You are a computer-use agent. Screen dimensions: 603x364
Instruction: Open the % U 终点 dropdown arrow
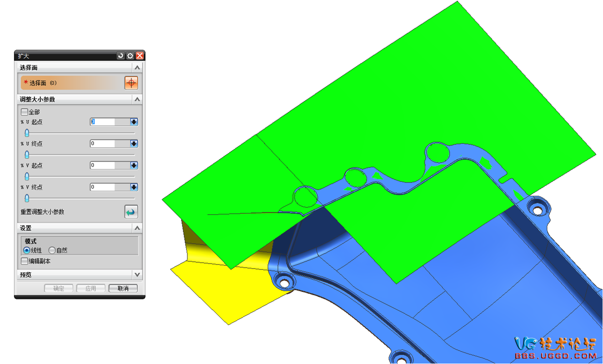point(134,144)
